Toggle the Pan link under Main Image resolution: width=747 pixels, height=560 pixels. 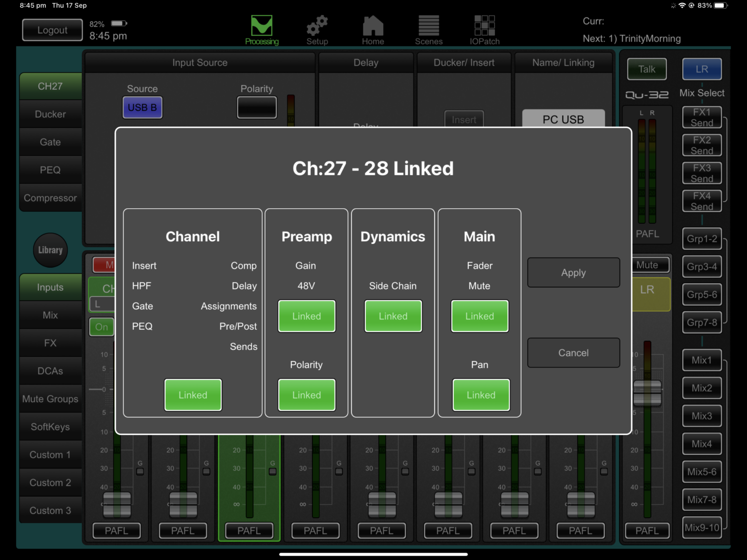click(480, 395)
